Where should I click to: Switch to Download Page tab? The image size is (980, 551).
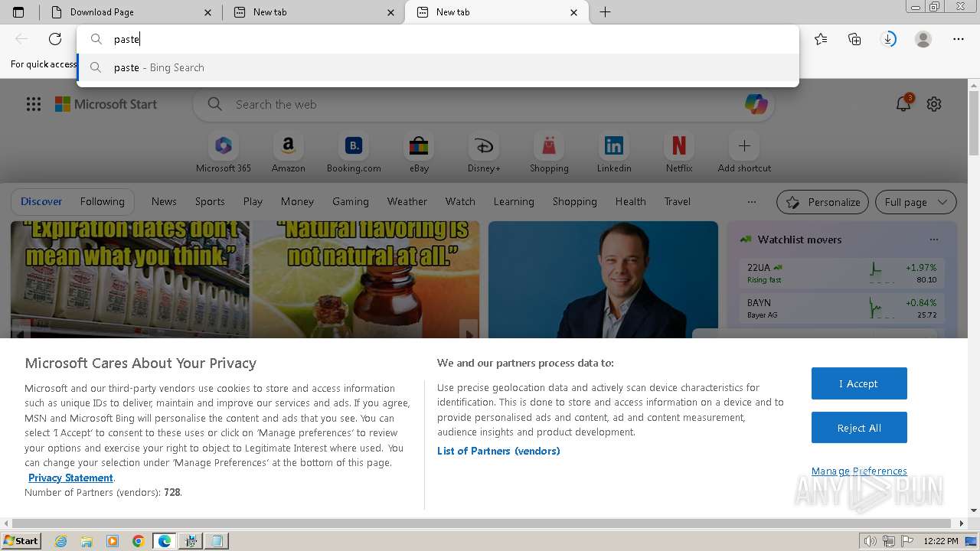[x=130, y=12]
